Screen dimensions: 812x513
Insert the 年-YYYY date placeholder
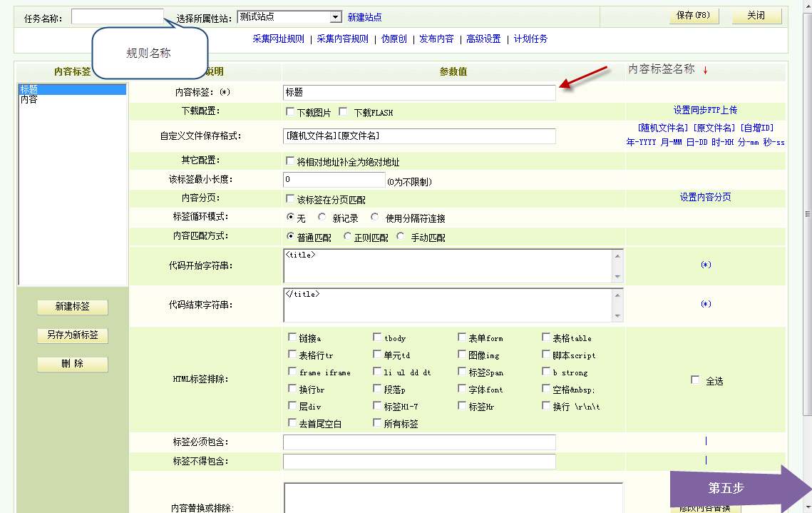pyautogui.click(x=641, y=142)
